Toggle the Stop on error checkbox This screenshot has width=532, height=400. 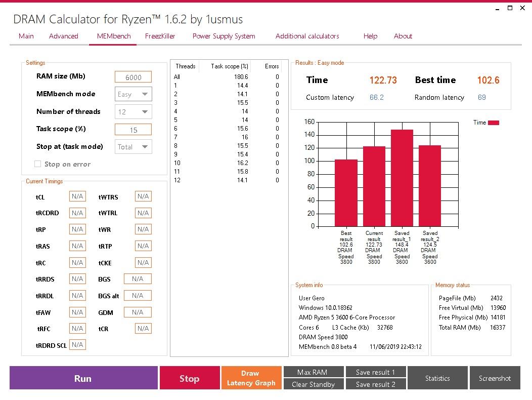pyautogui.click(x=37, y=164)
